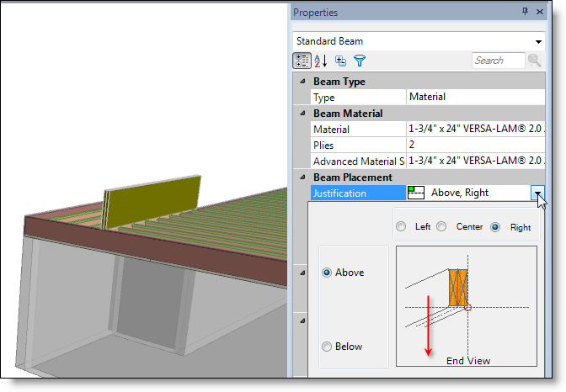The image size is (566, 392).
Task: Select the Left justification radio button
Action: 401,227
